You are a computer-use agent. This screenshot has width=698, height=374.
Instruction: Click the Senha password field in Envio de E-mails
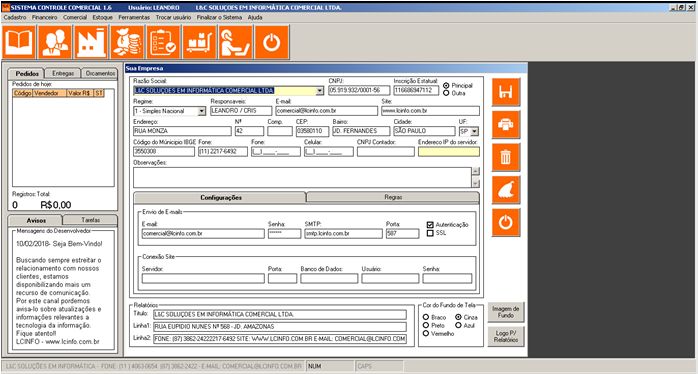(x=284, y=233)
